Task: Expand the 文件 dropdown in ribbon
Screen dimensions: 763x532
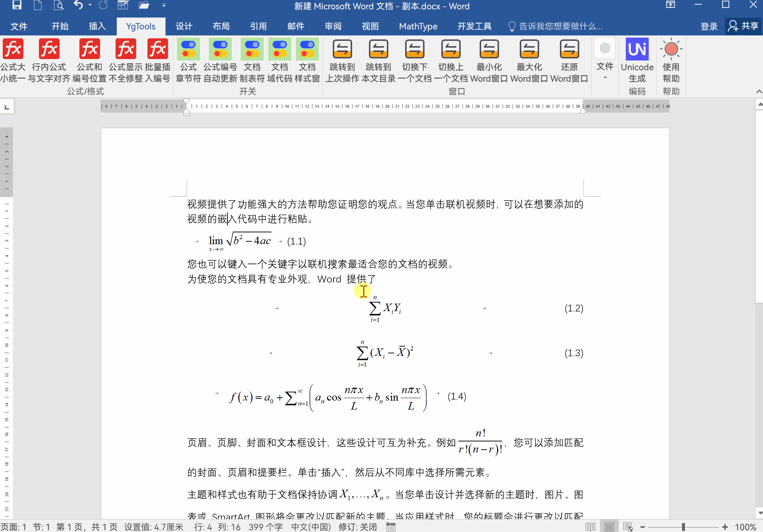Action: (605, 77)
